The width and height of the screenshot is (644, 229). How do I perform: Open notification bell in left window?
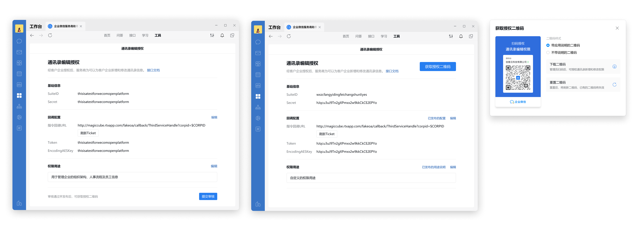(x=222, y=36)
